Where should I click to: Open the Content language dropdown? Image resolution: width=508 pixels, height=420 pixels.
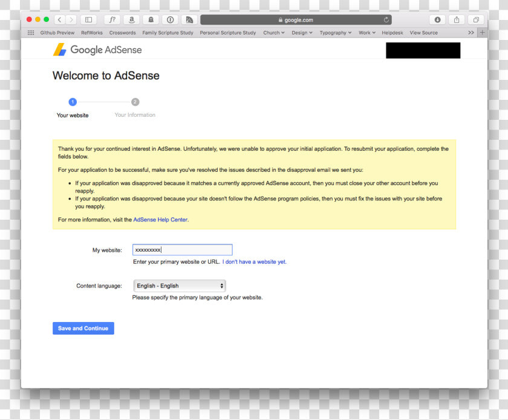click(x=180, y=286)
